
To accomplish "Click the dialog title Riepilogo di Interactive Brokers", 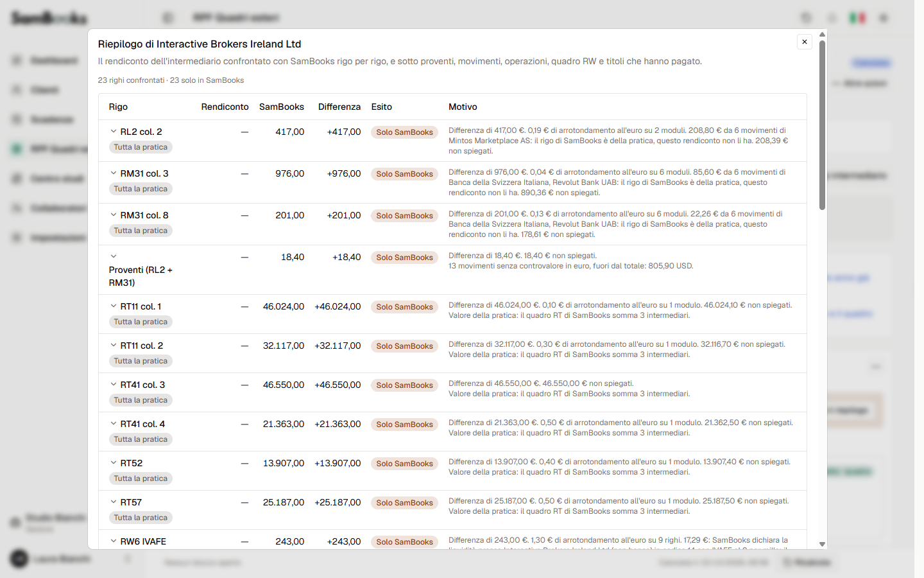I will (x=200, y=44).
